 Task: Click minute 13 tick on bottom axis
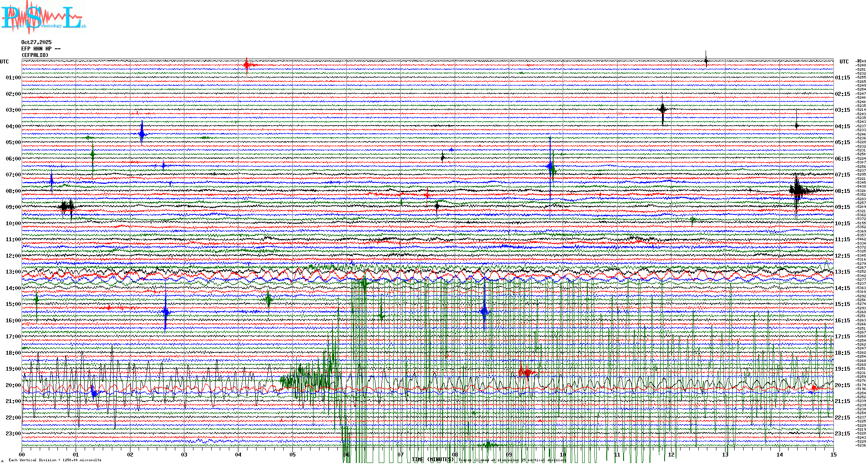(725, 455)
